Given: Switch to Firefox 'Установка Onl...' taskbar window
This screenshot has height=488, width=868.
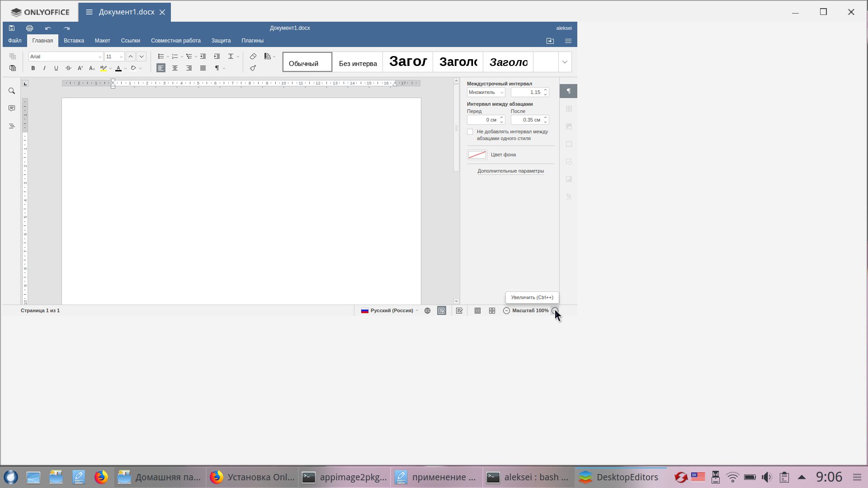Looking at the screenshot, I should click(252, 478).
